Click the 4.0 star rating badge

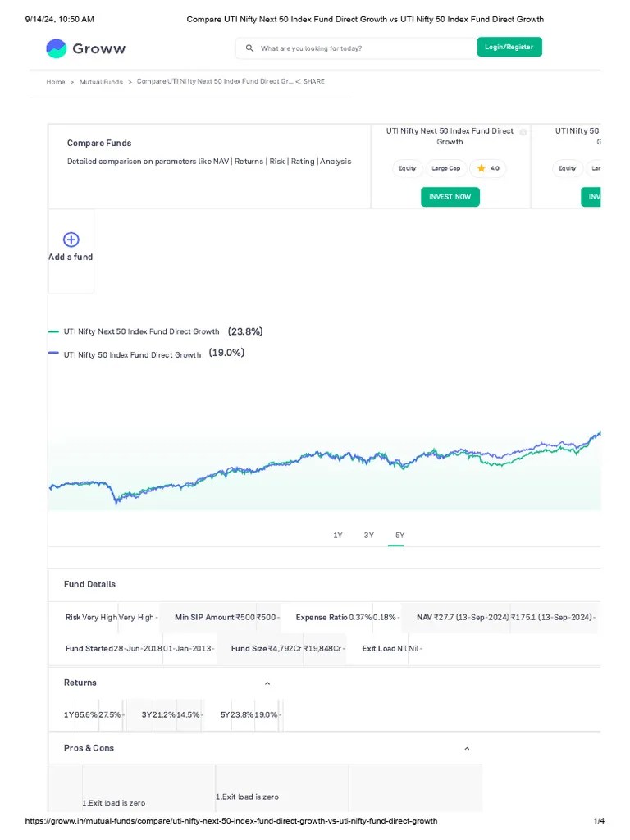pyautogui.click(x=489, y=168)
